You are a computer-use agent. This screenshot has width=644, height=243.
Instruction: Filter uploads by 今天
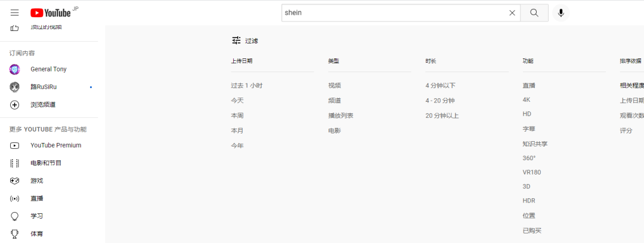pos(237,101)
